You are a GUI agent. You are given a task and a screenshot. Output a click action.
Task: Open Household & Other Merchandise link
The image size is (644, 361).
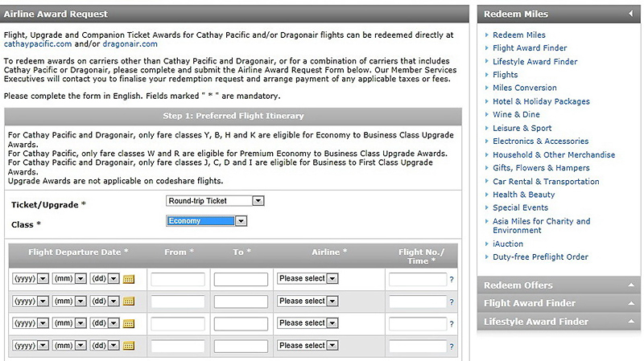[554, 154]
